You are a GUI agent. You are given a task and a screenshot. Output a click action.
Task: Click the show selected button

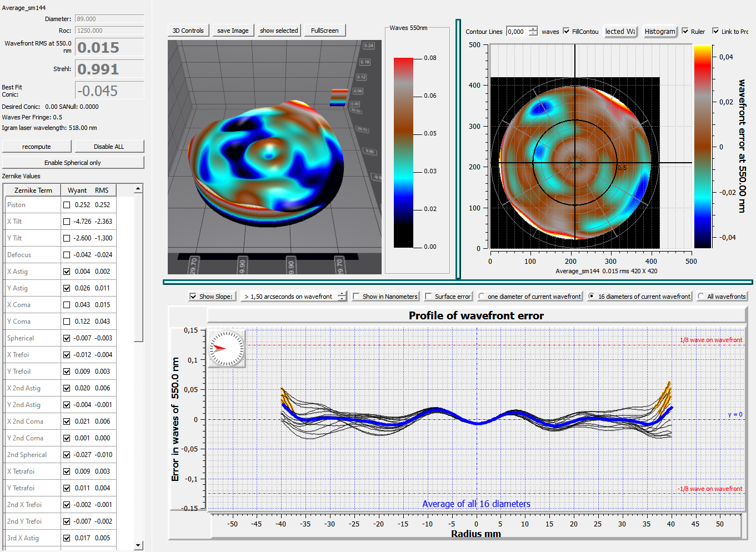tap(279, 31)
